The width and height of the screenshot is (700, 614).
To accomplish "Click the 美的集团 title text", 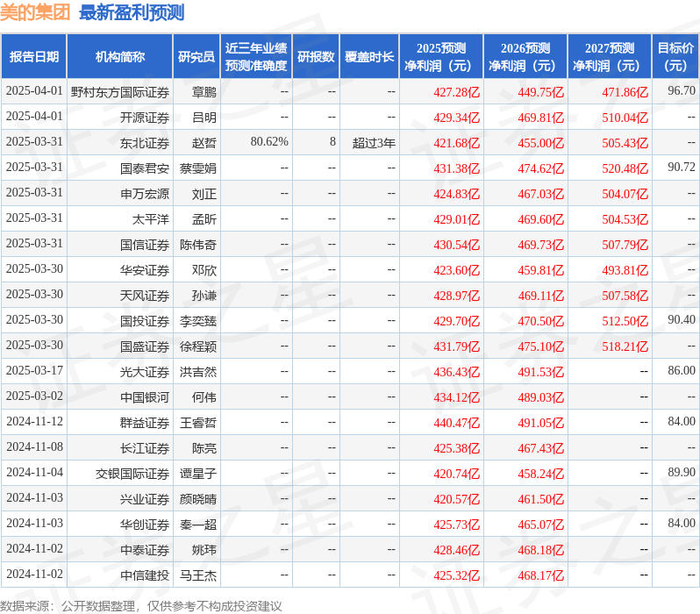I will (35, 12).
